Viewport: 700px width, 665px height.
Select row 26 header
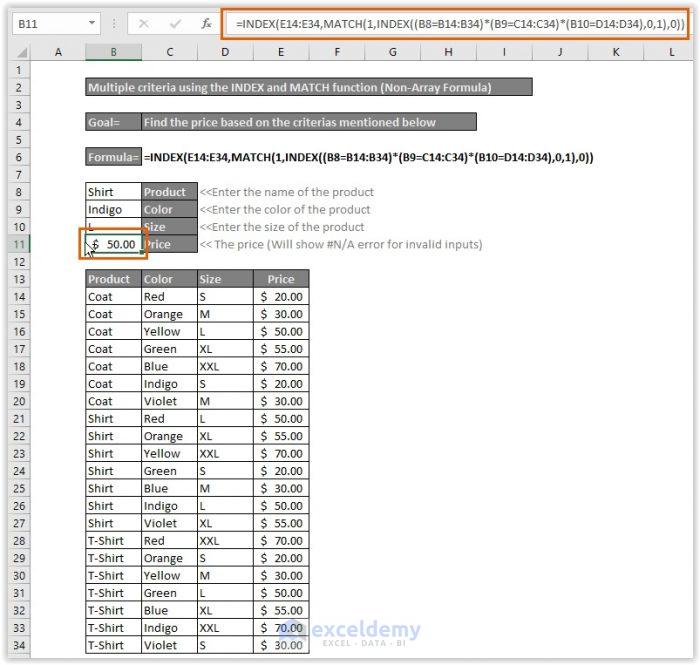point(19,506)
